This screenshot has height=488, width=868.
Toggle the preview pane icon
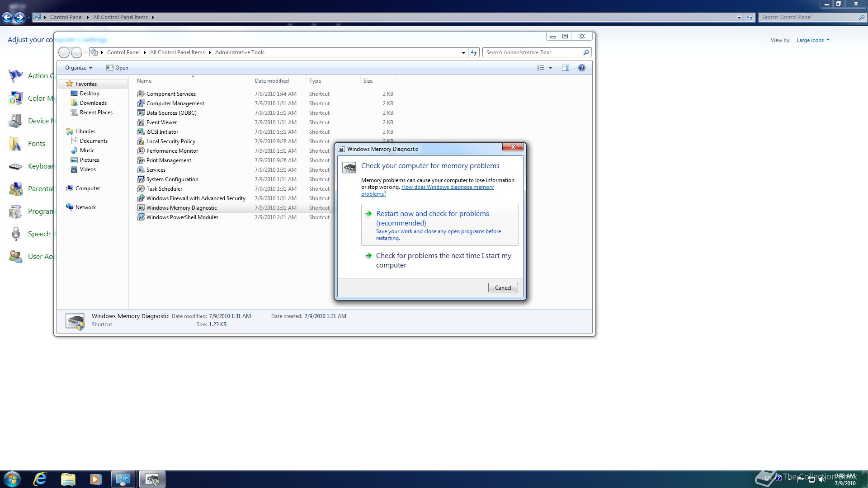565,68
